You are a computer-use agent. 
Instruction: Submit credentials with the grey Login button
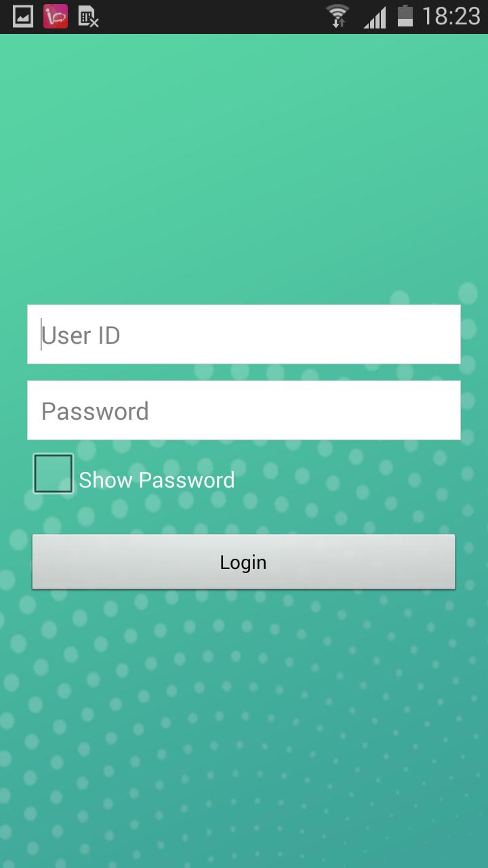(x=244, y=562)
